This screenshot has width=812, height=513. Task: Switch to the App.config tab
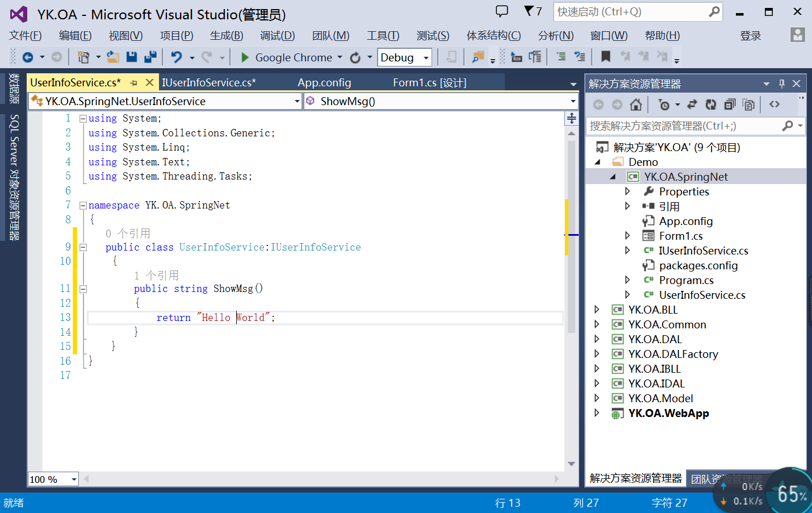point(324,83)
